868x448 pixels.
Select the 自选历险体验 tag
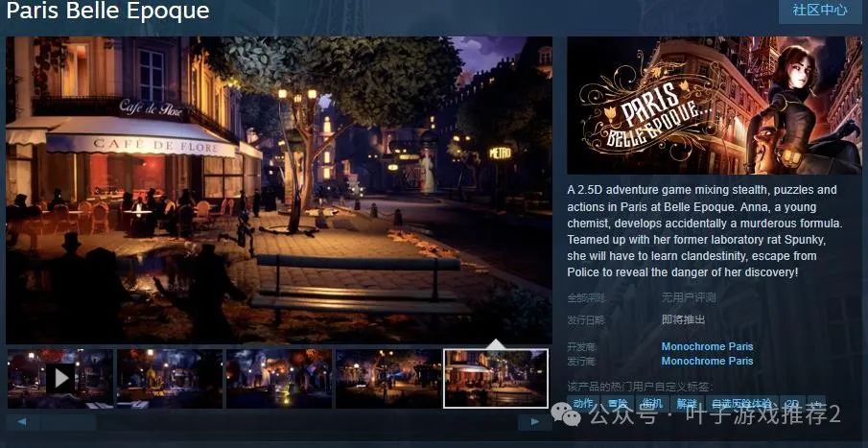(x=741, y=403)
